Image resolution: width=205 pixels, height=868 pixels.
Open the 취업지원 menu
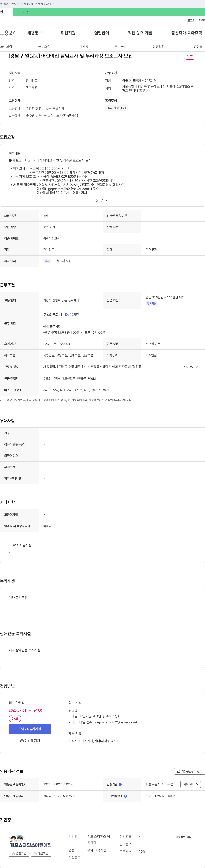pos(68,33)
